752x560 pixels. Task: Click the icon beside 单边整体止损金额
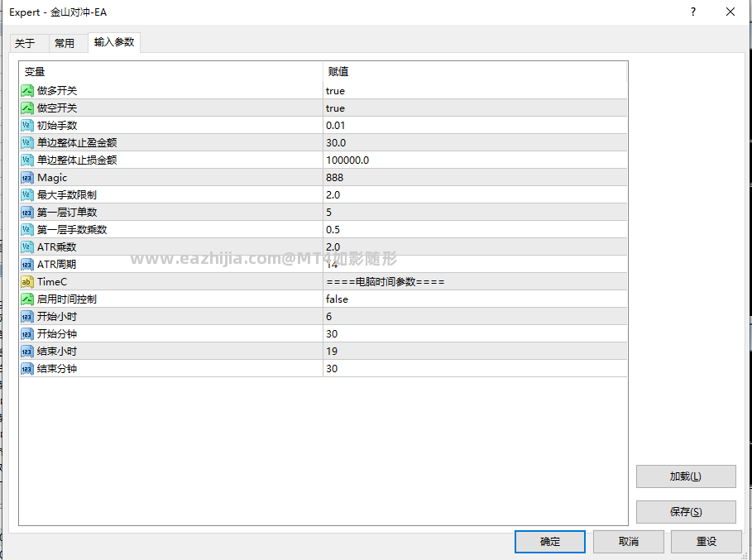point(27,160)
